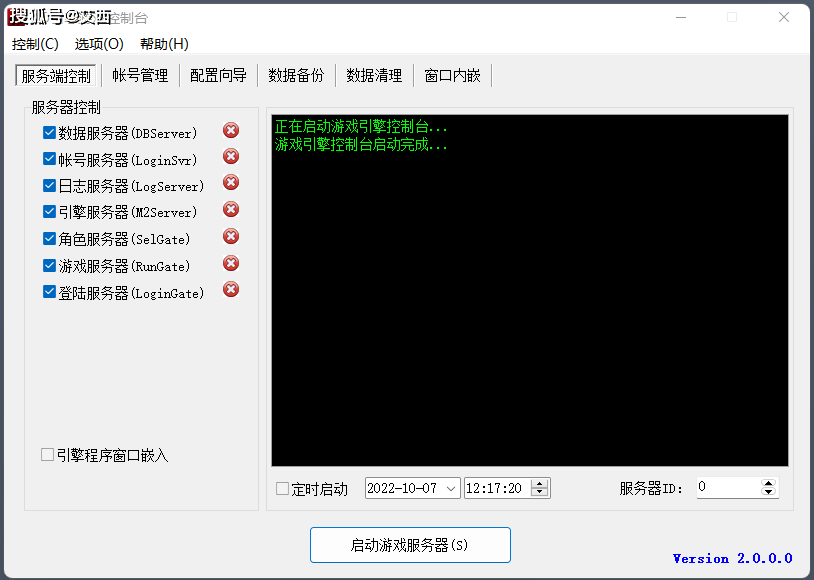Uncheck the 引擎服务器 (M2Server) checkbox

pyautogui.click(x=49, y=212)
